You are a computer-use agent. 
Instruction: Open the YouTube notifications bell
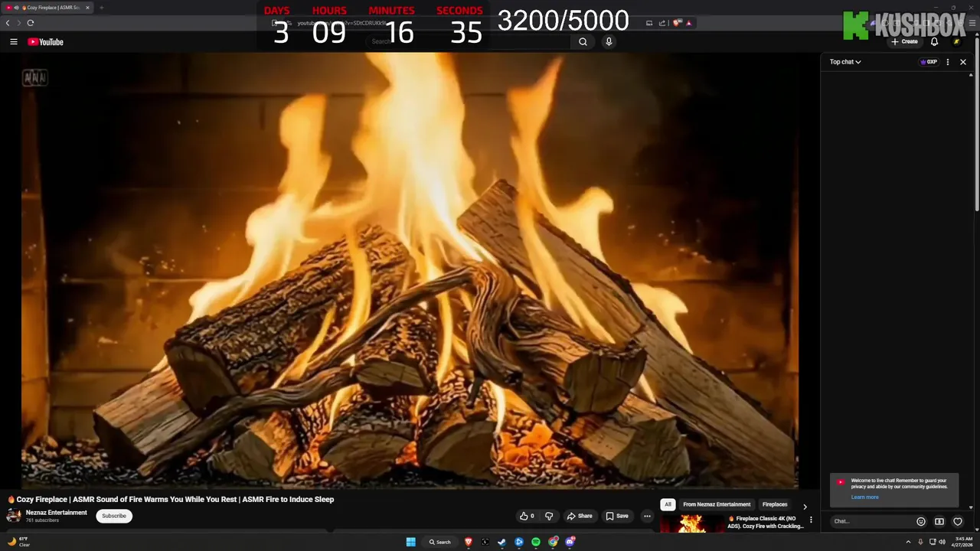pos(934,42)
